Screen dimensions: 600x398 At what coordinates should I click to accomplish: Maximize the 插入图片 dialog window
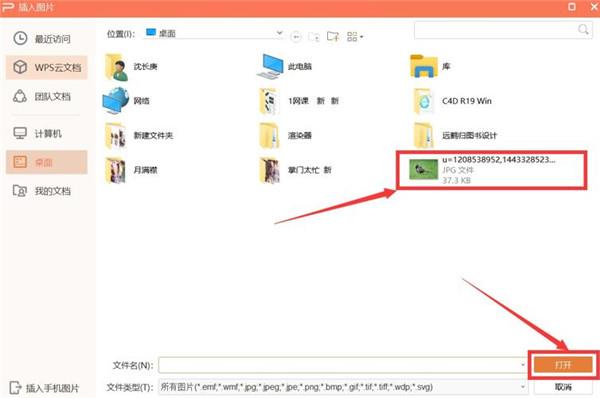(572, 7)
